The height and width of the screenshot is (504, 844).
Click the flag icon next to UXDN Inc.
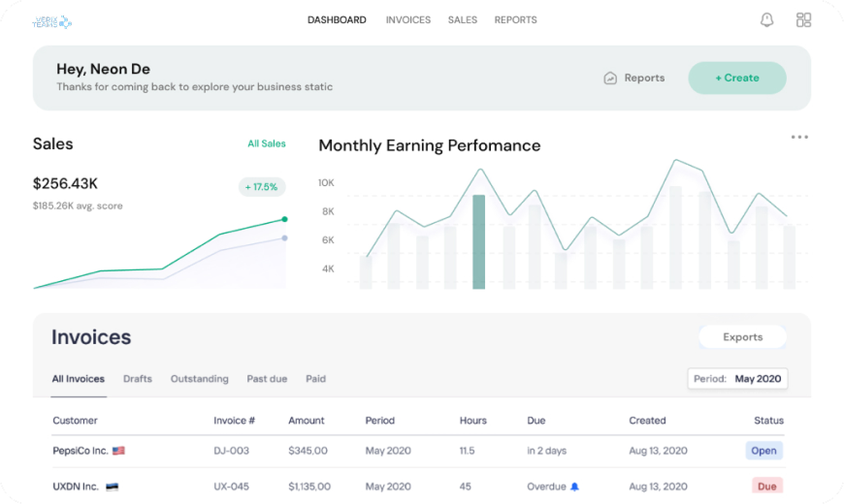[x=112, y=487]
